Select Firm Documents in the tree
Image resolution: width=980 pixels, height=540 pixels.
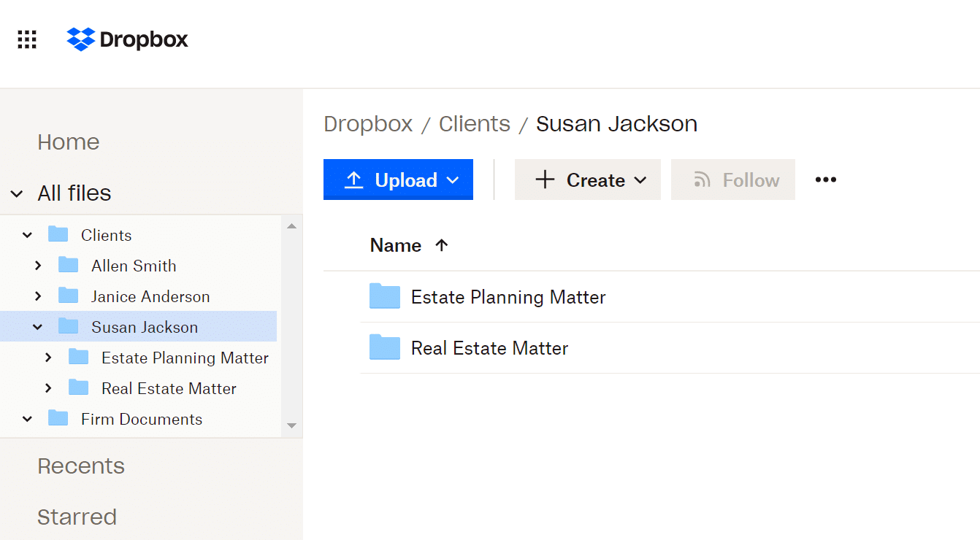142,419
